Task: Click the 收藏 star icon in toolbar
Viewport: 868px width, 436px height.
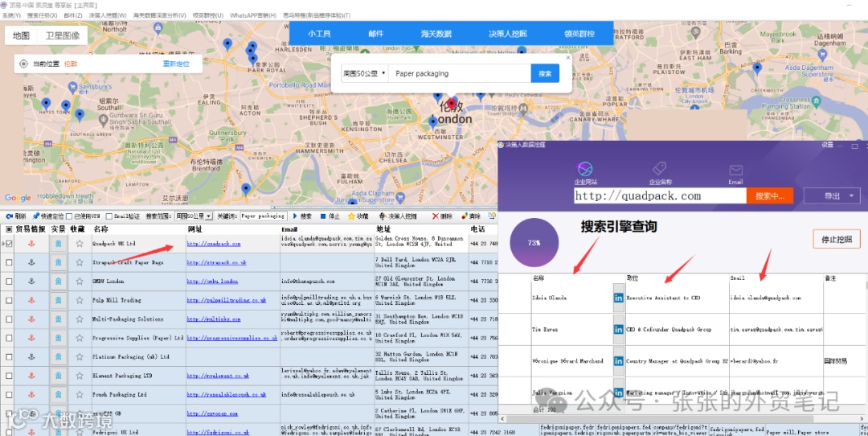Action: 351,216
